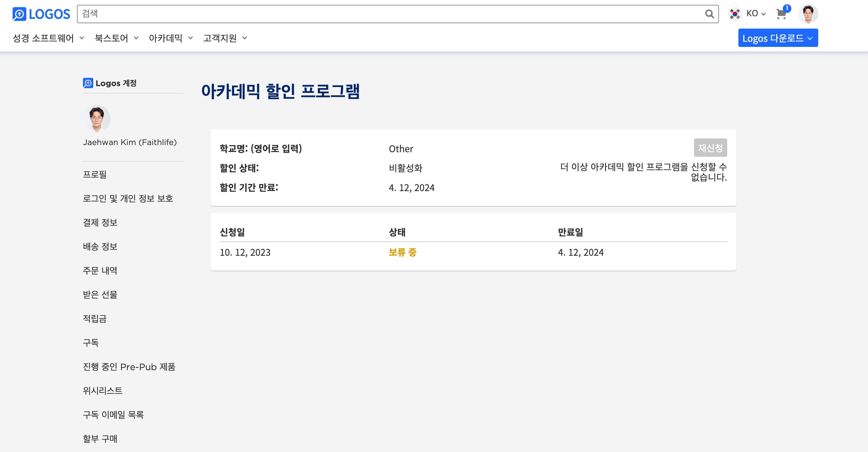Open 할부 구매 in sidebar
This screenshot has width=868, height=452.
[x=100, y=439]
